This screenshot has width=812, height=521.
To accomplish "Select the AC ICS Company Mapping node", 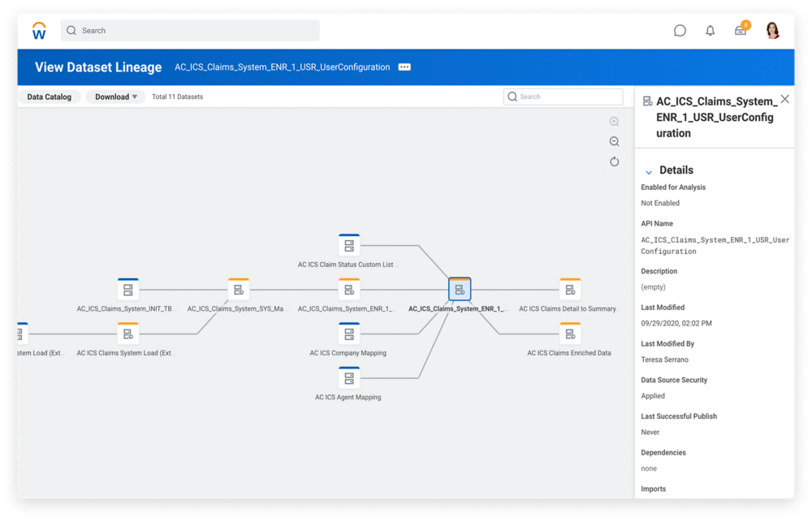I will (x=349, y=334).
